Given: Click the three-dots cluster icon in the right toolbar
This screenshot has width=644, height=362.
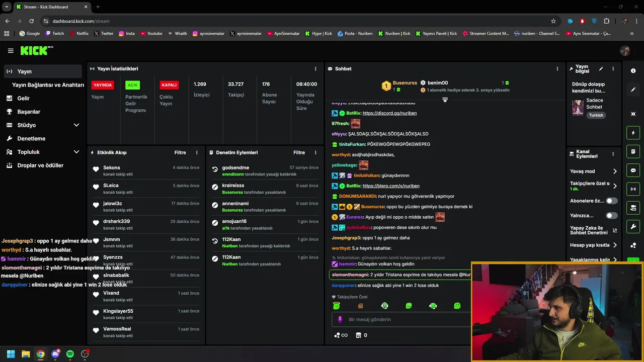Looking at the screenshot, I should point(633,245).
